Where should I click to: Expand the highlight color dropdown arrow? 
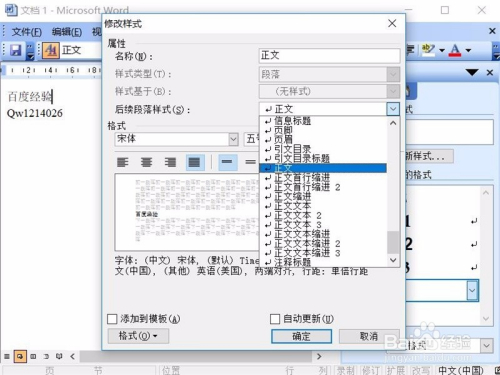pyautogui.click(x=442, y=50)
